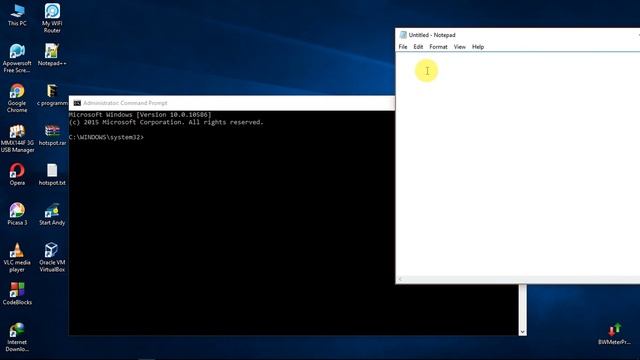Launch Google Chrome from desktop

[17, 98]
